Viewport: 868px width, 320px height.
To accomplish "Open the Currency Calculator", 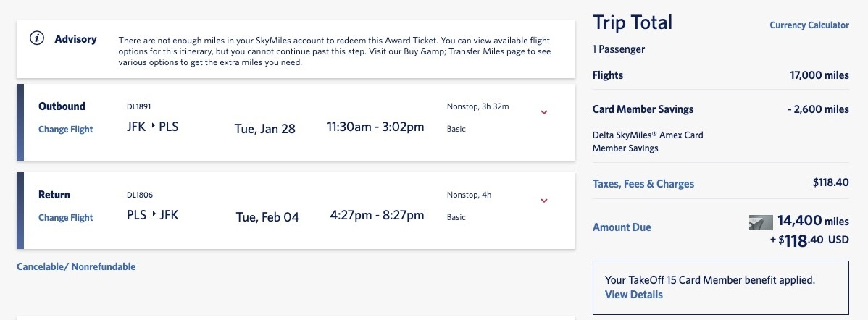I will pos(809,25).
